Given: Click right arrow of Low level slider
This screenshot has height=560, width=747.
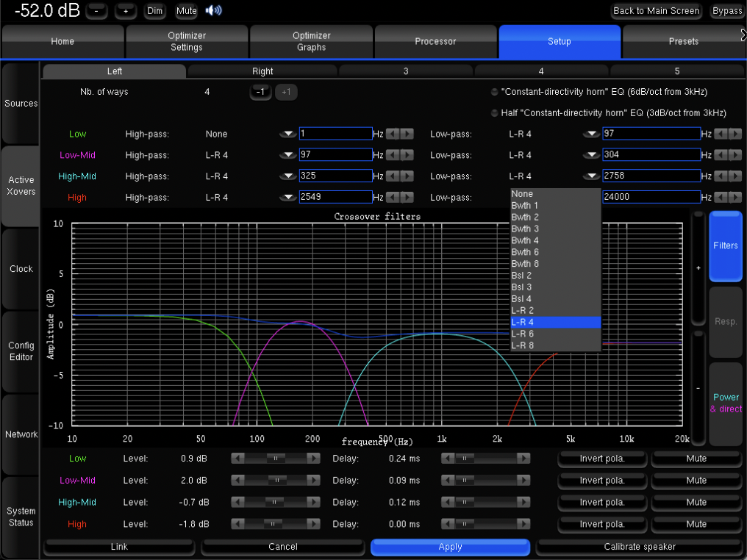Looking at the screenshot, I should (314, 459).
